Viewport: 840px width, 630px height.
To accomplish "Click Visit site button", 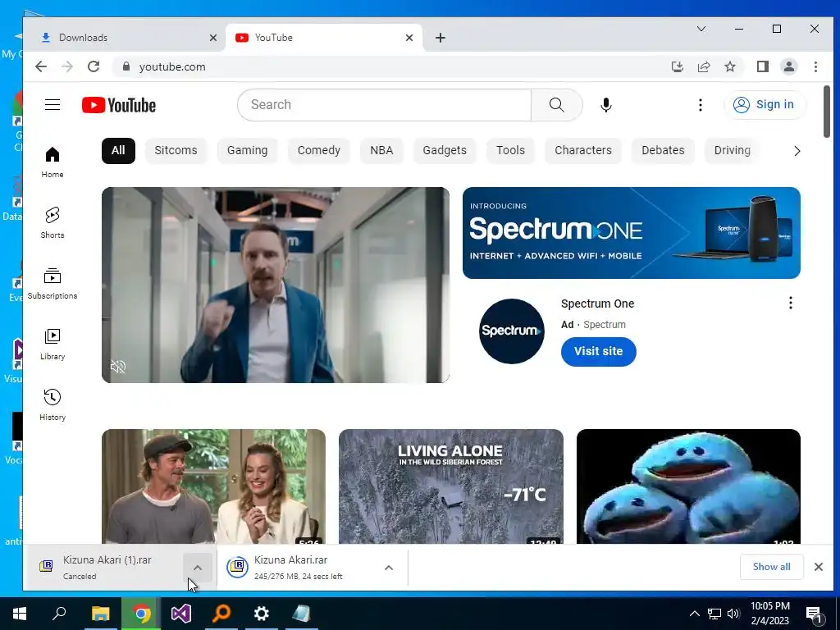I will coord(598,351).
